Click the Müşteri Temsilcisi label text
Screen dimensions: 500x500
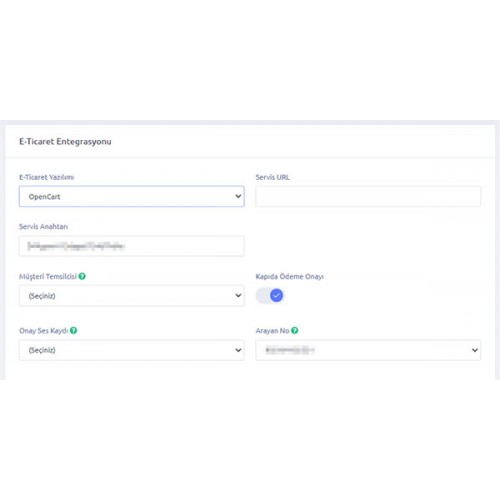pyautogui.click(x=48, y=276)
